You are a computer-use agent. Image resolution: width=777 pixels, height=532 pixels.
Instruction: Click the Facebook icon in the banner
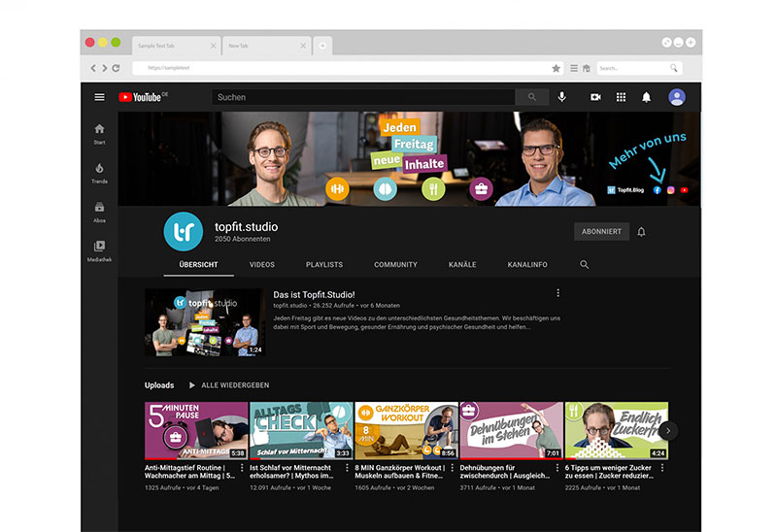coord(658,190)
